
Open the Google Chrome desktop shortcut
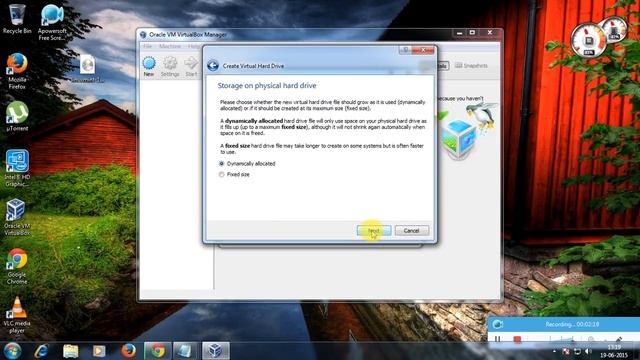point(17,266)
